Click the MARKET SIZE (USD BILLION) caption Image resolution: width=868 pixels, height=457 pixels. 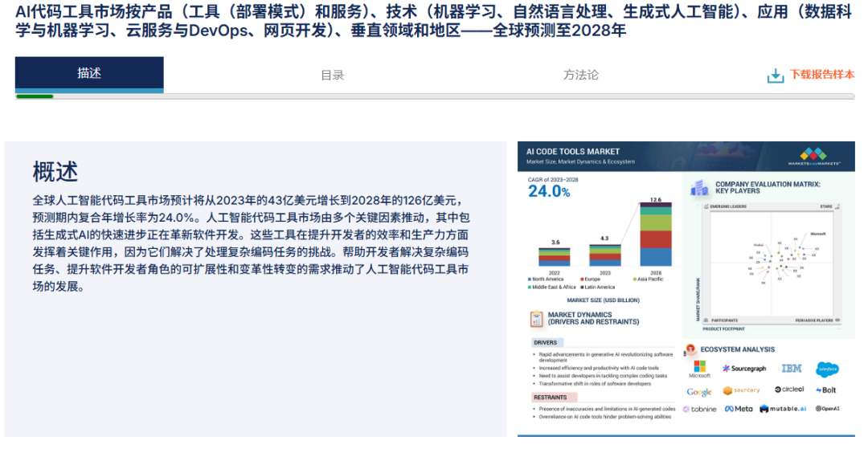tap(603, 300)
